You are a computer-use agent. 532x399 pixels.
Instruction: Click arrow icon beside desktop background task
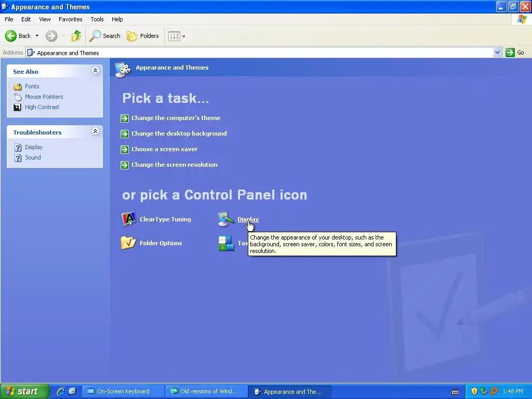pos(125,134)
